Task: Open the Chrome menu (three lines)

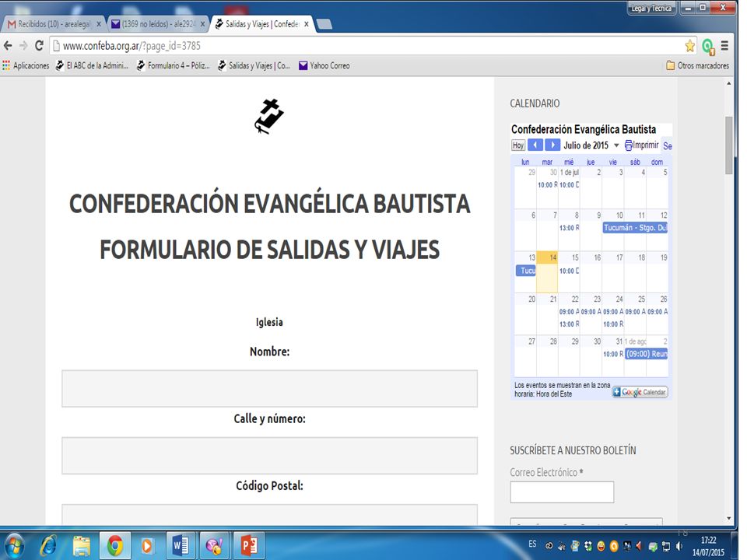Action: 724,46
